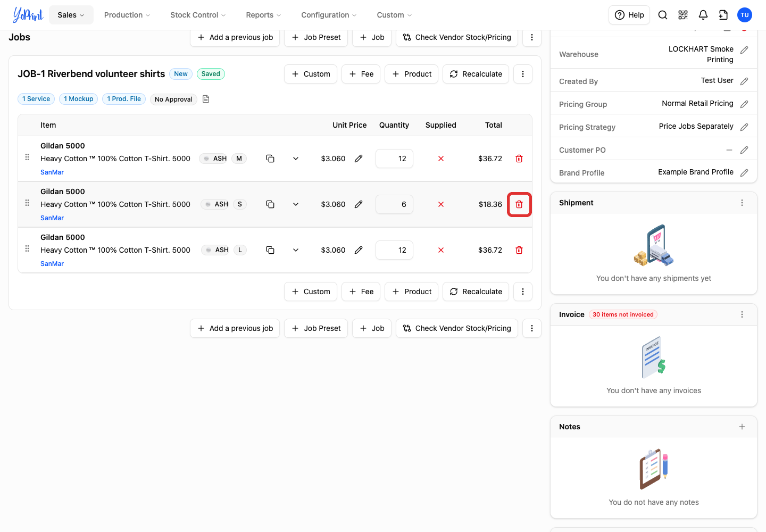Open the Stock Control dropdown menu
The image size is (766, 532).
198,15
